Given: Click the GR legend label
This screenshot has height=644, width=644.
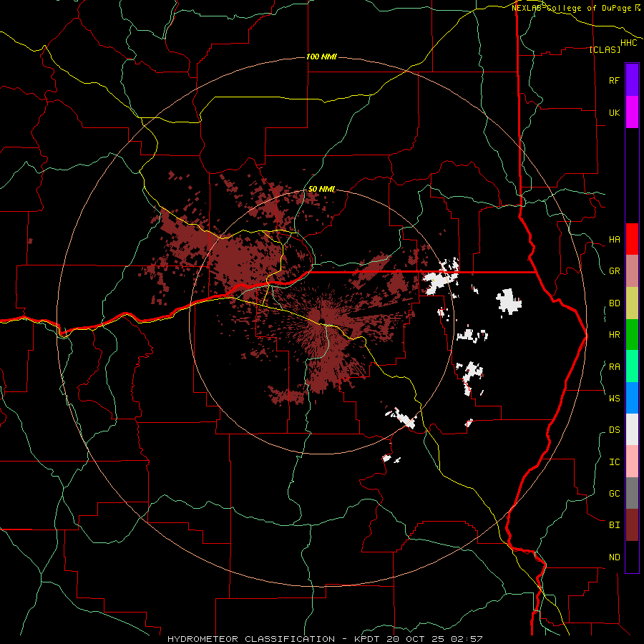Looking at the screenshot, I should coord(614,271).
